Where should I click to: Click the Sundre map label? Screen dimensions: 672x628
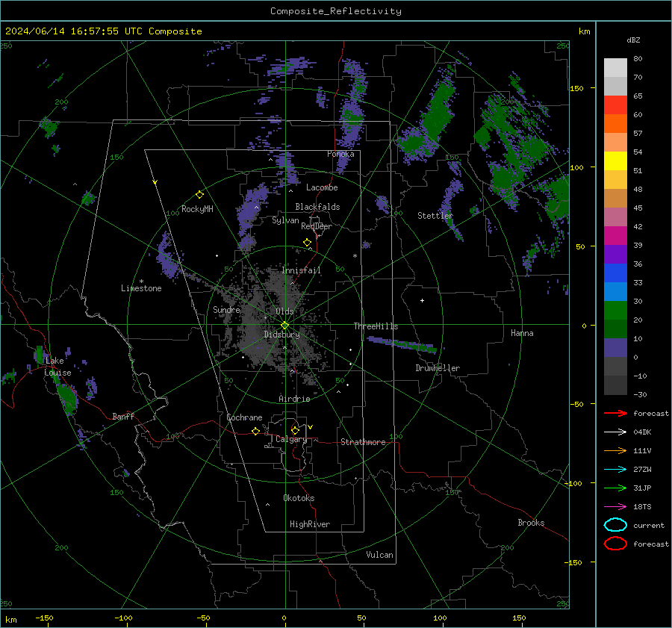[226, 309]
